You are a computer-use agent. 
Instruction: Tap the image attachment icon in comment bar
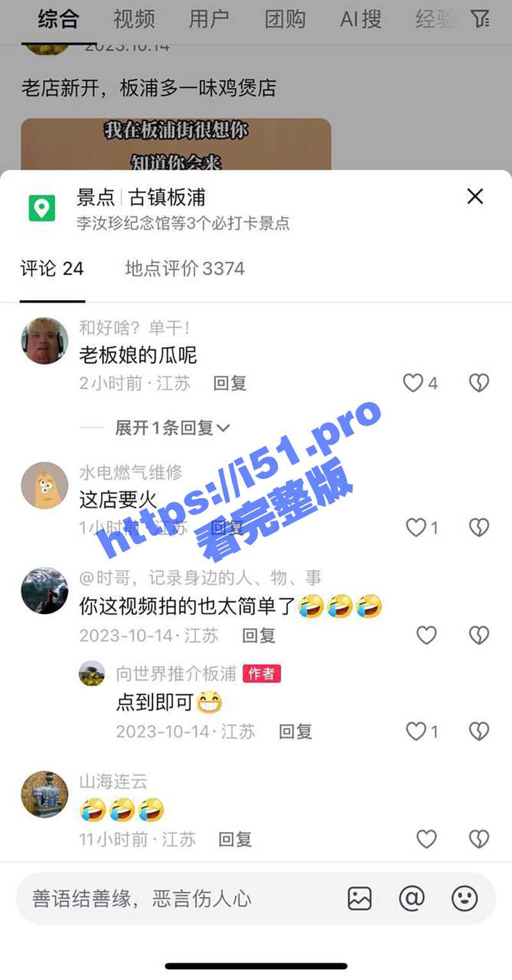360,899
